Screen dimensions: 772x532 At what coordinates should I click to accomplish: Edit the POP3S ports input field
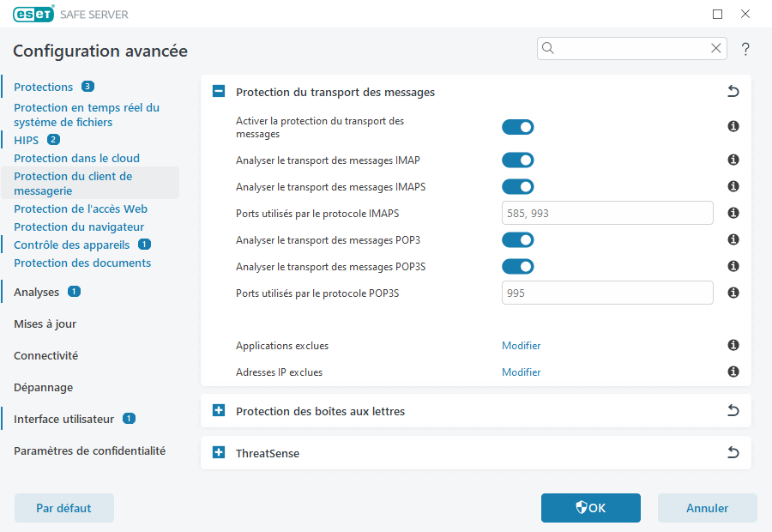pos(607,293)
